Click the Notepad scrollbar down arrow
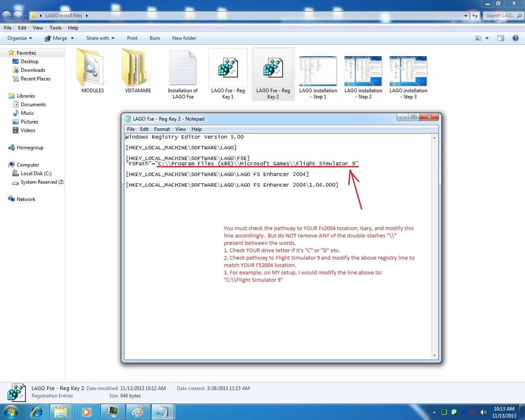 point(434,355)
